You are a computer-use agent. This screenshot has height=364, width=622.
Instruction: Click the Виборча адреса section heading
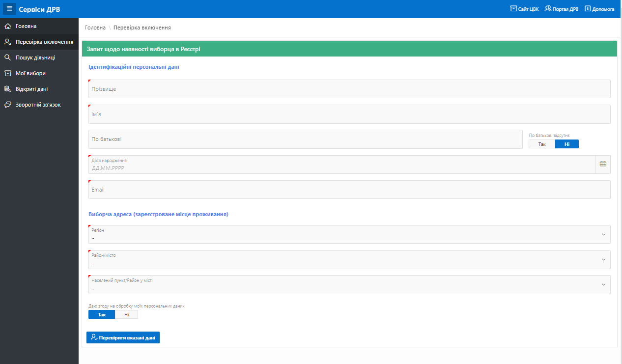tap(158, 214)
